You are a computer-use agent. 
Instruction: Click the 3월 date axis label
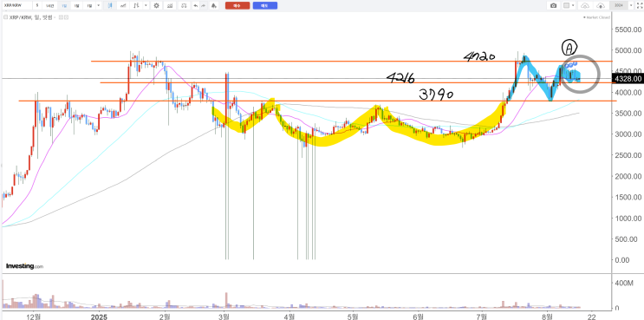(x=224, y=317)
